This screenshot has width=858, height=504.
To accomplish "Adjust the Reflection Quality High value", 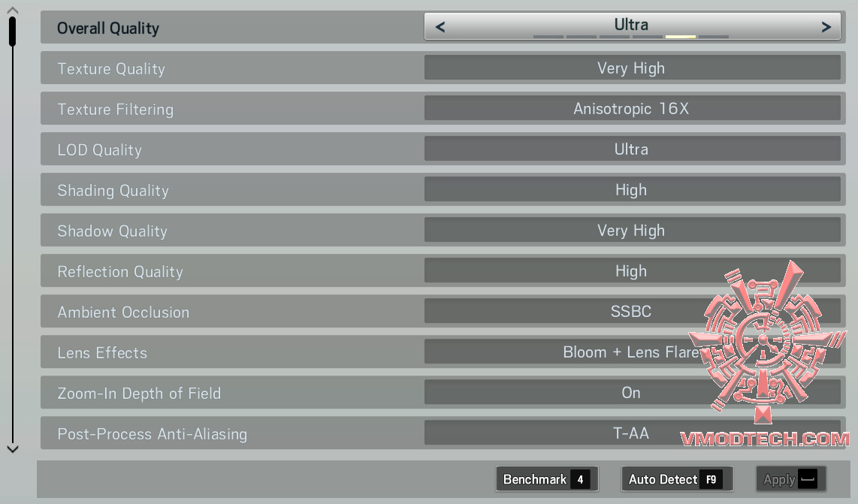I will [x=631, y=271].
